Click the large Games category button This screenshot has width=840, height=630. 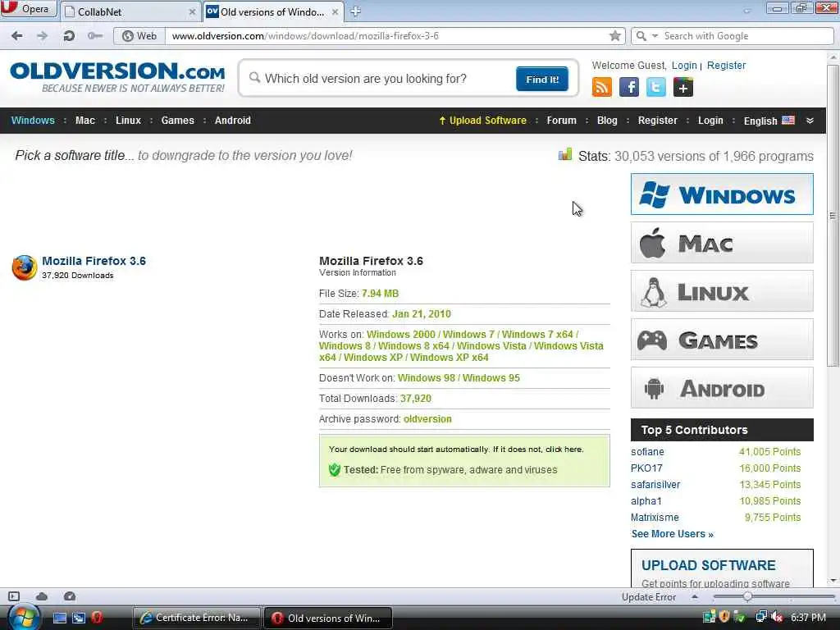722,339
